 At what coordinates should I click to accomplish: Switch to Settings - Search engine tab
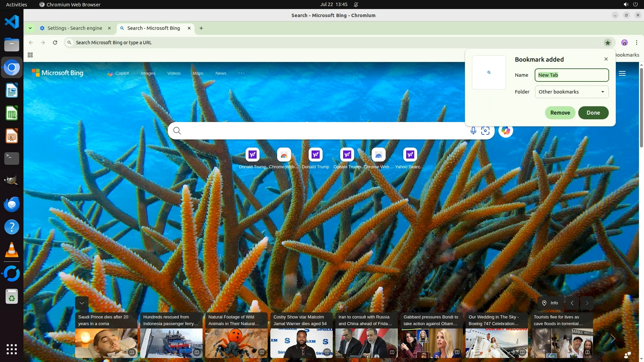point(74,28)
